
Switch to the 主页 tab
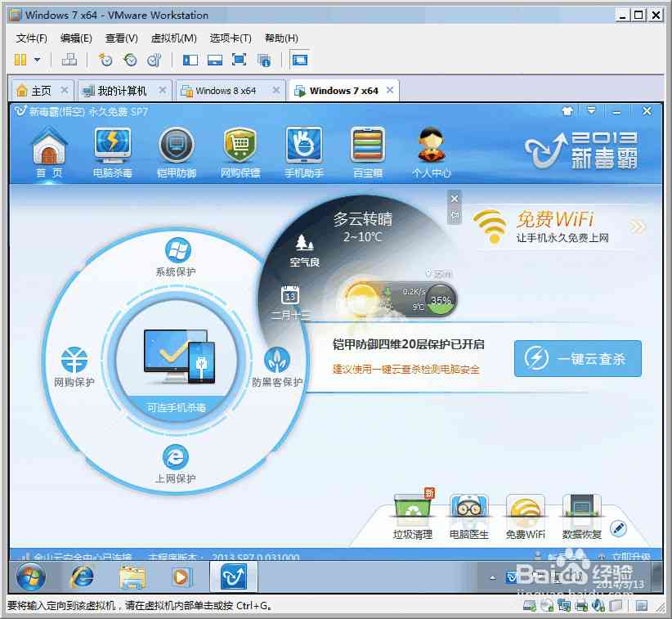[x=41, y=91]
